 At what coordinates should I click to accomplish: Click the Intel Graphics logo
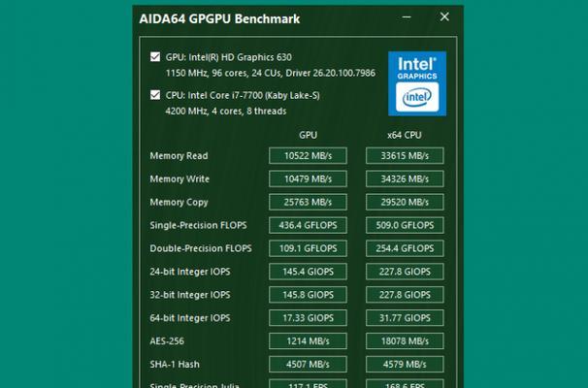(x=417, y=83)
